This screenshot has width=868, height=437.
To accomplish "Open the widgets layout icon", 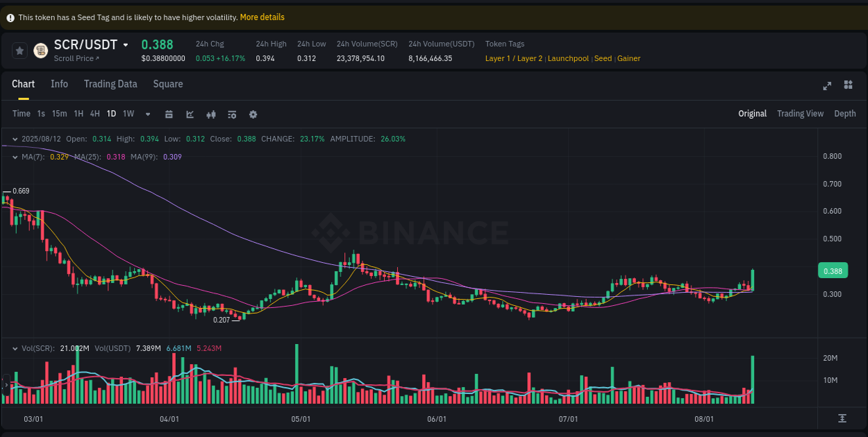I will [x=848, y=85].
